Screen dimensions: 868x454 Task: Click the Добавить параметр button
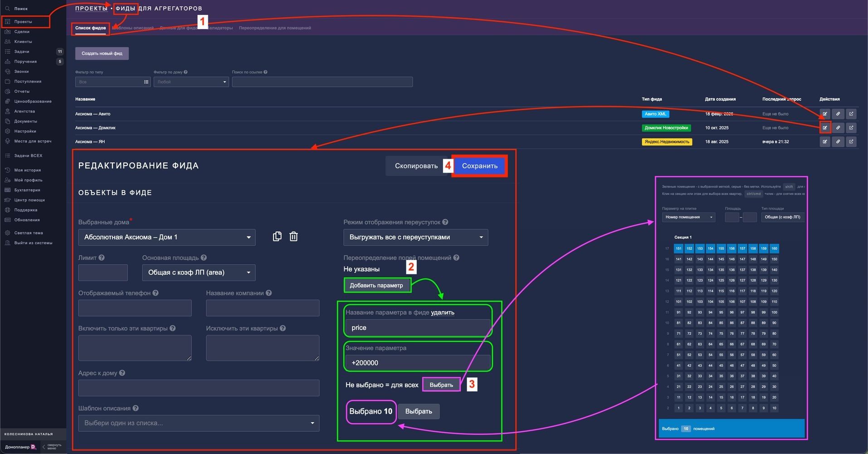(376, 285)
